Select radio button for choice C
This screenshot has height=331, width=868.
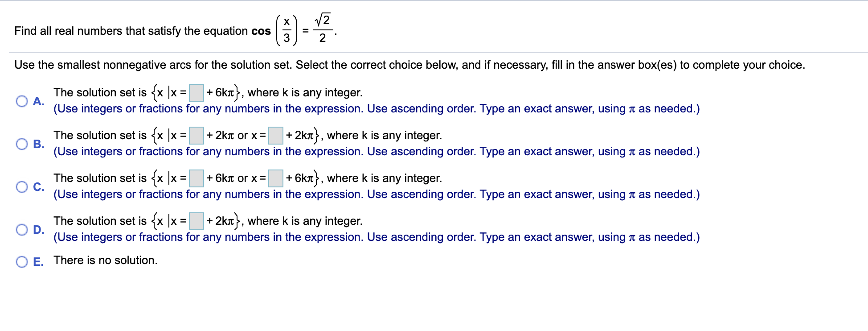[x=21, y=187]
